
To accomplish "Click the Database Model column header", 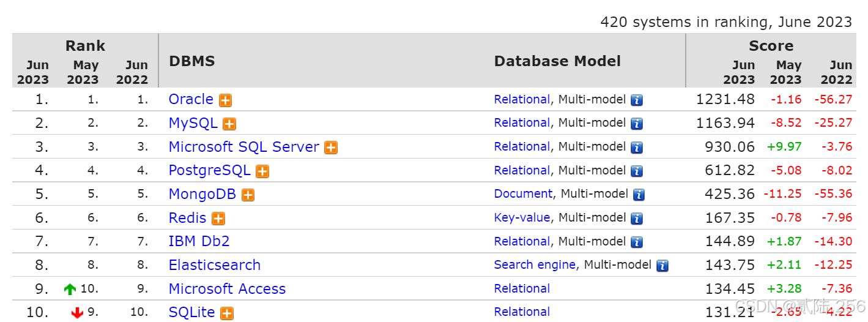I will click(557, 61).
